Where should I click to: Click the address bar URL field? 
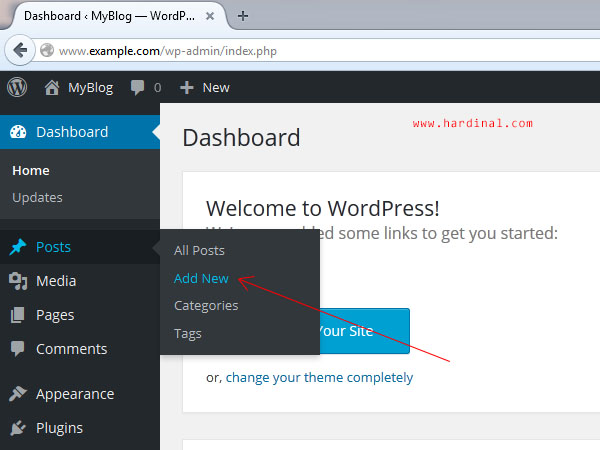click(318, 51)
